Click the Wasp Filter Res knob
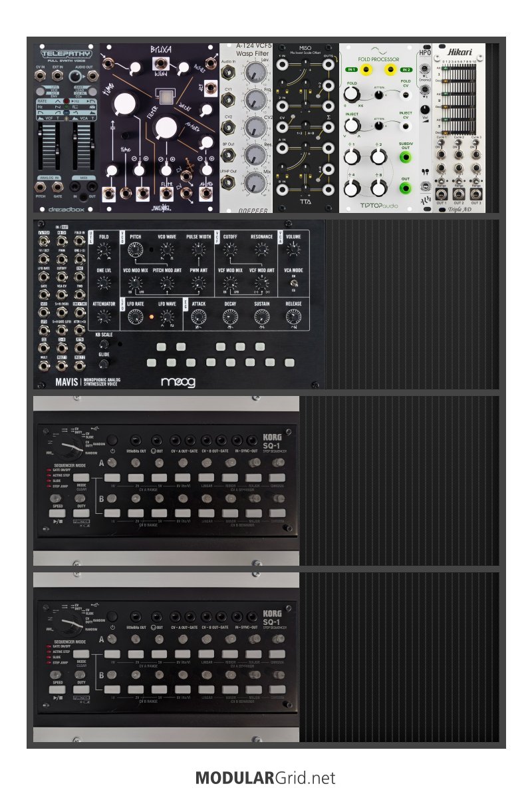 coord(255,154)
